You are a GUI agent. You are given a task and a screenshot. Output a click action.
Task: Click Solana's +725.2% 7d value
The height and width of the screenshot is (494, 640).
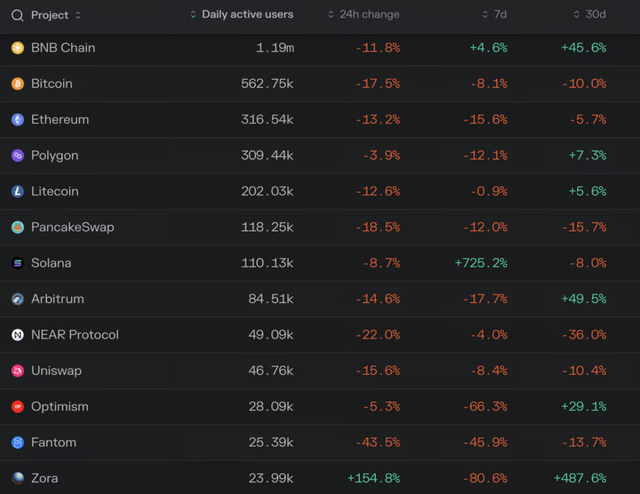(x=480, y=263)
